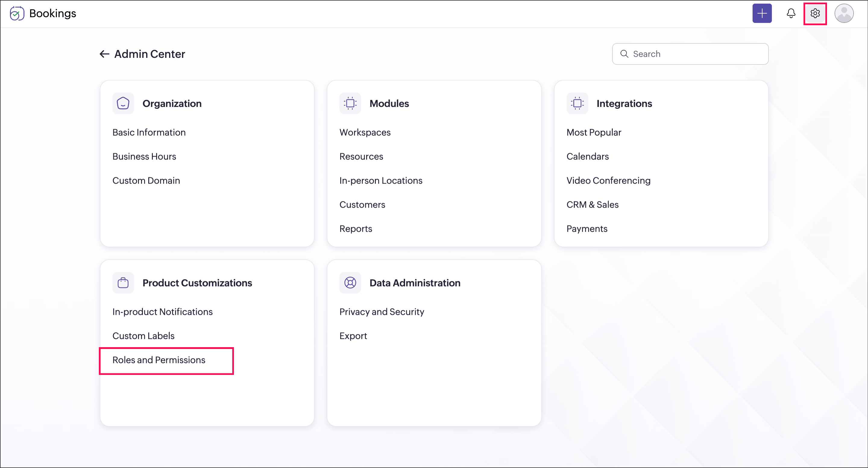Open the notifications bell icon
Screen dimensions: 868x468
pos(791,14)
